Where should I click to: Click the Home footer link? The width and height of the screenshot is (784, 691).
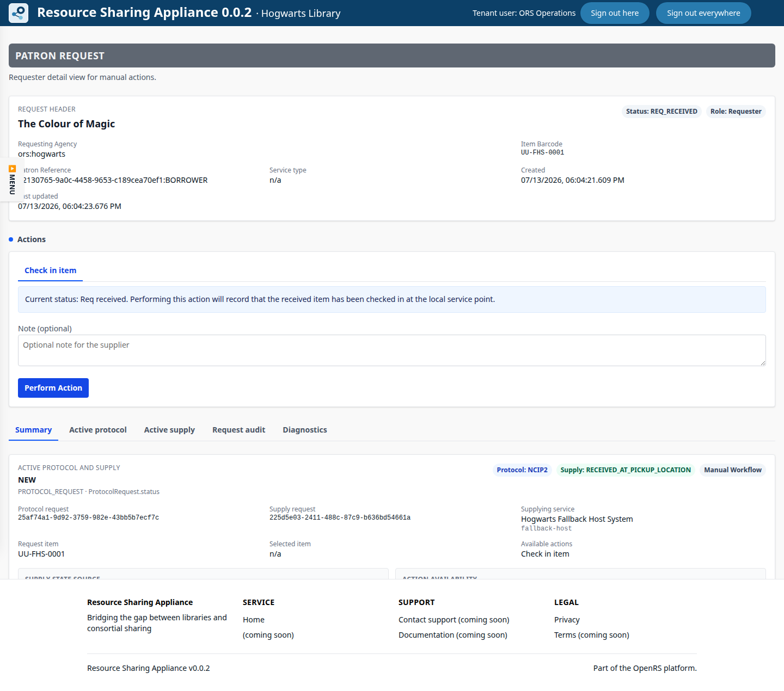(x=254, y=620)
